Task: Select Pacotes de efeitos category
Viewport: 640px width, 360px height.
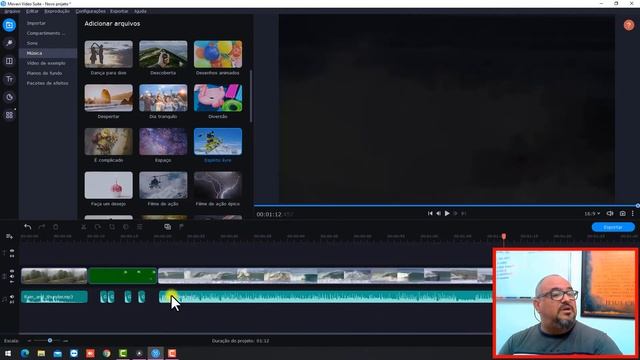Action: tap(47, 83)
